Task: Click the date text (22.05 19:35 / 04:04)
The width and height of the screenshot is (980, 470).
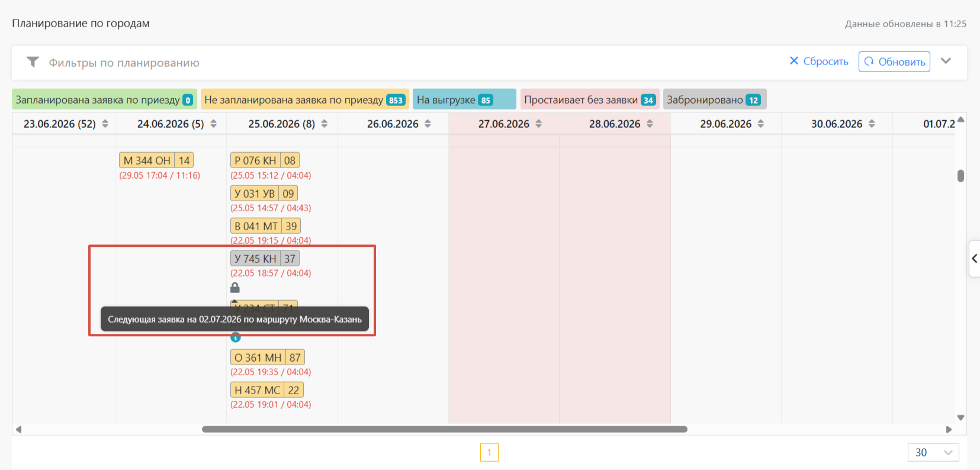Action: point(271,372)
